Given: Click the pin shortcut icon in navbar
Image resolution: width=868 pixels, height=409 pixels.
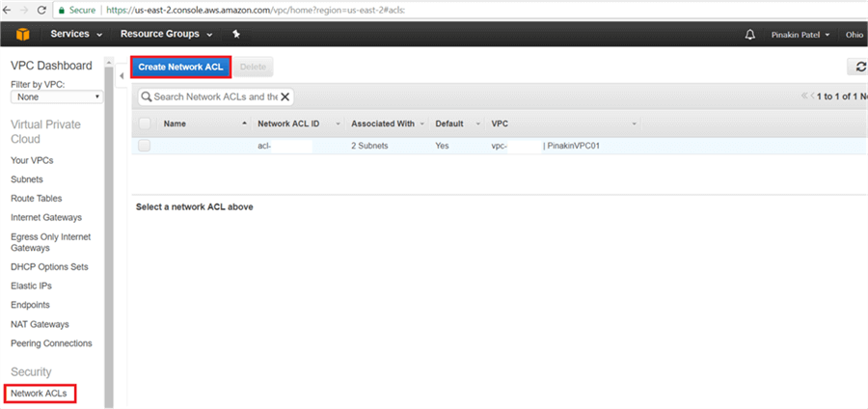Looking at the screenshot, I should click(x=236, y=35).
